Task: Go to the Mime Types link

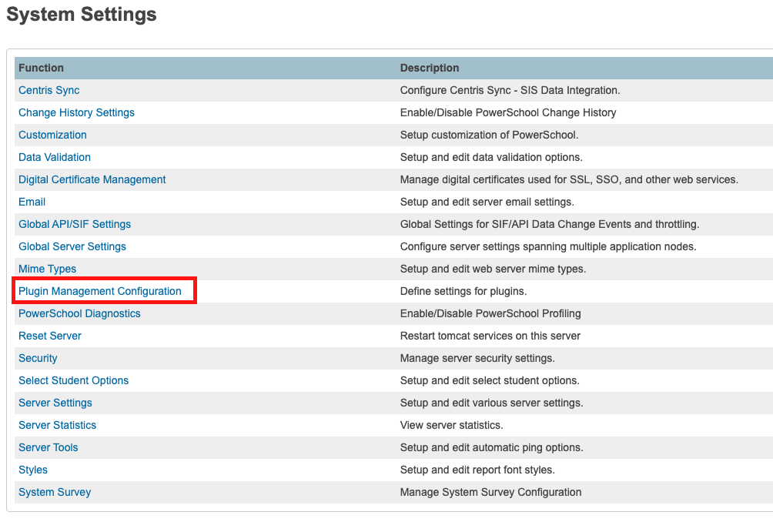Action: click(x=47, y=269)
